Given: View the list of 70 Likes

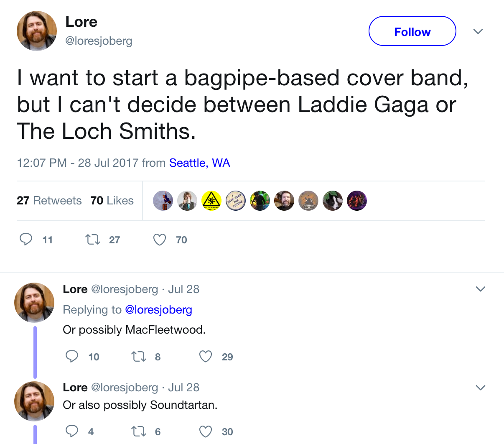Looking at the screenshot, I should pos(112,201).
